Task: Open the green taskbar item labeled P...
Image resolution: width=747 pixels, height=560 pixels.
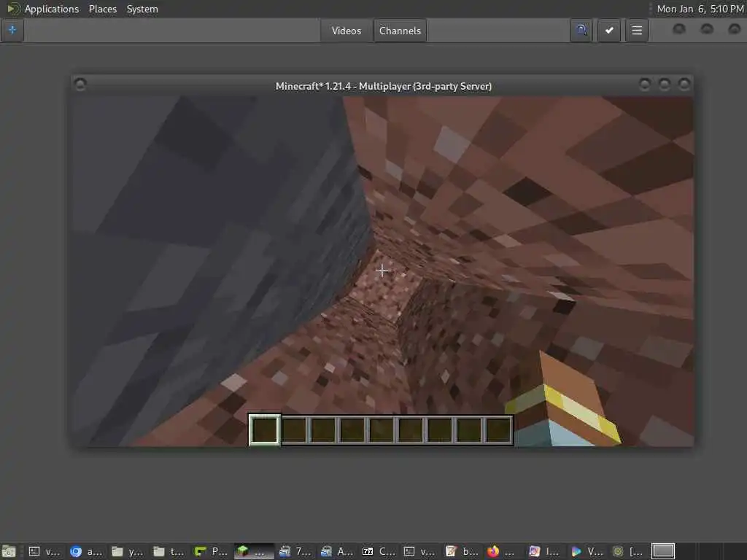Action: coord(211,551)
